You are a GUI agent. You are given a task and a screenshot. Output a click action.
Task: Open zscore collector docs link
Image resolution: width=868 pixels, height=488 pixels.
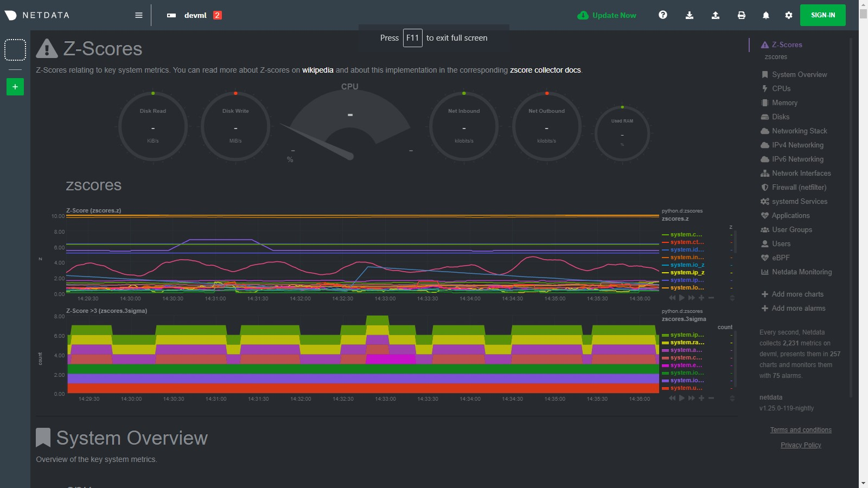pos(545,70)
